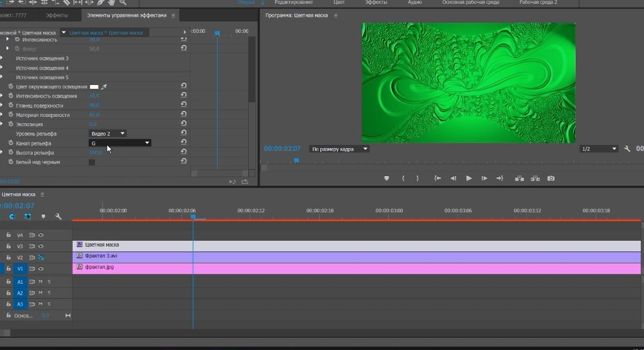Reset the Экспозиция parameter
This screenshot has height=350, width=644.
click(x=184, y=124)
